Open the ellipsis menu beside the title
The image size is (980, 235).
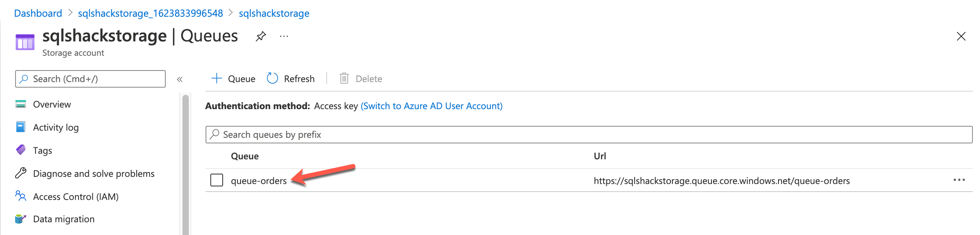click(x=284, y=37)
